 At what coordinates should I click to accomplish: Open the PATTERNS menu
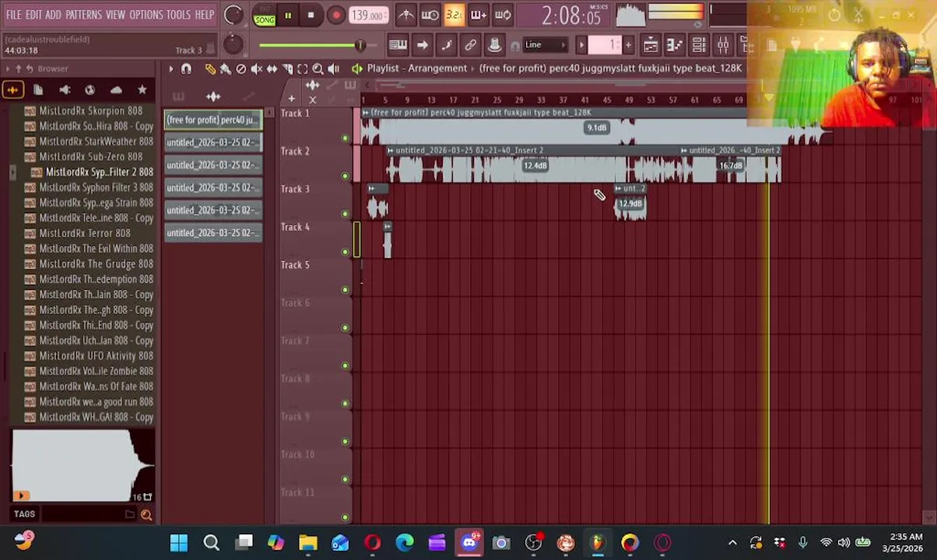83,15
